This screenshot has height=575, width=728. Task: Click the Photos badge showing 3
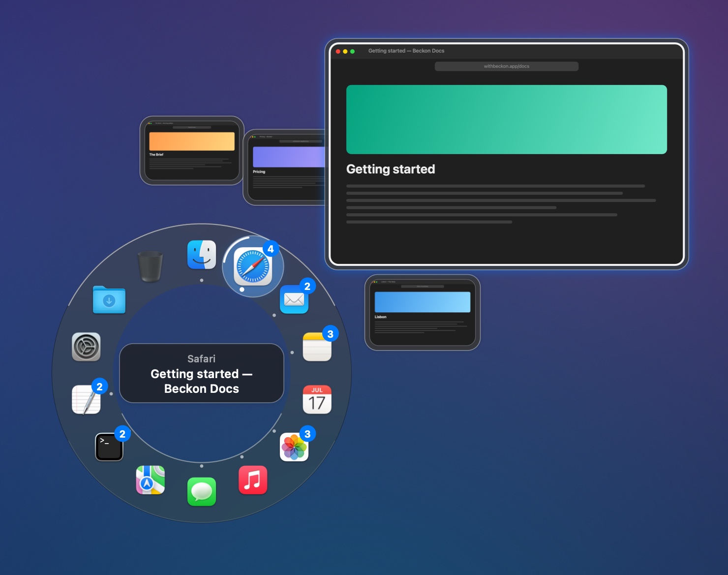pyautogui.click(x=307, y=434)
